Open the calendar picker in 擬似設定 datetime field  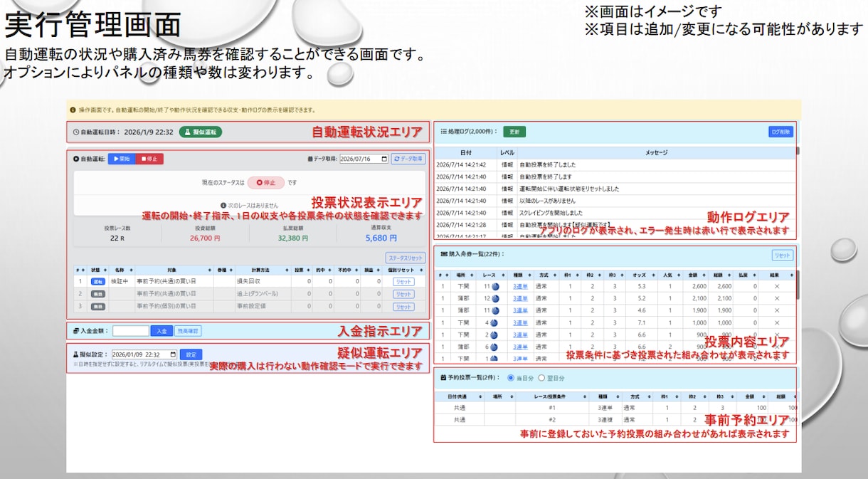[x=173, y=354]
